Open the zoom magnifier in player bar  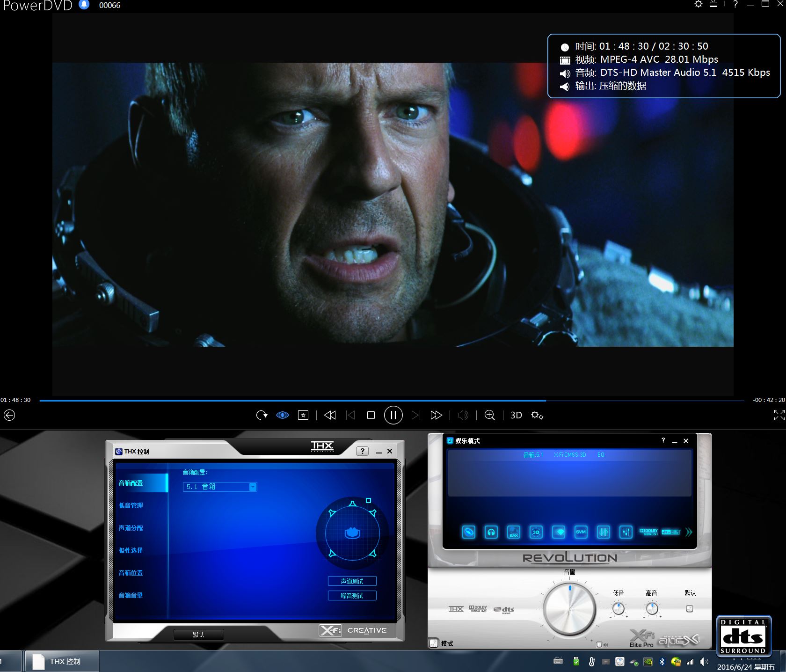click(x=489, y=415)
